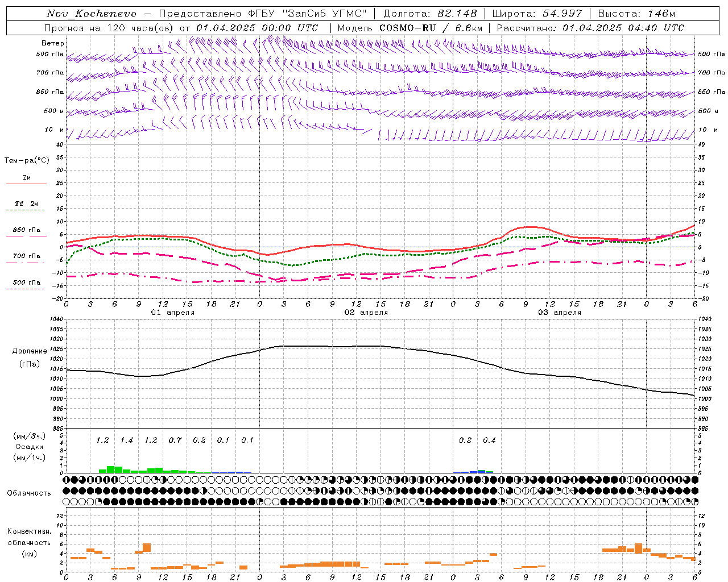Image resolution: width=728 pixels, height=582 pixels.
Task: Select the latitude value 'Широта: 54.997'
Action: (537, 14)
